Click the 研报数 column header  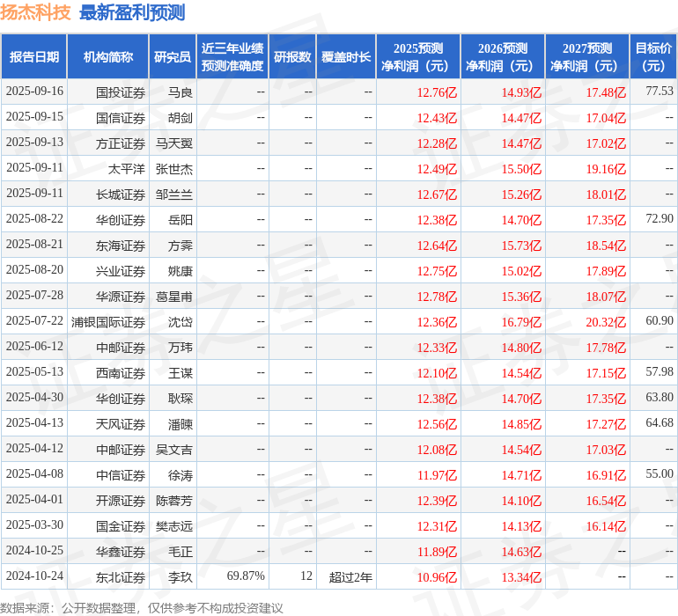point(292,57)
